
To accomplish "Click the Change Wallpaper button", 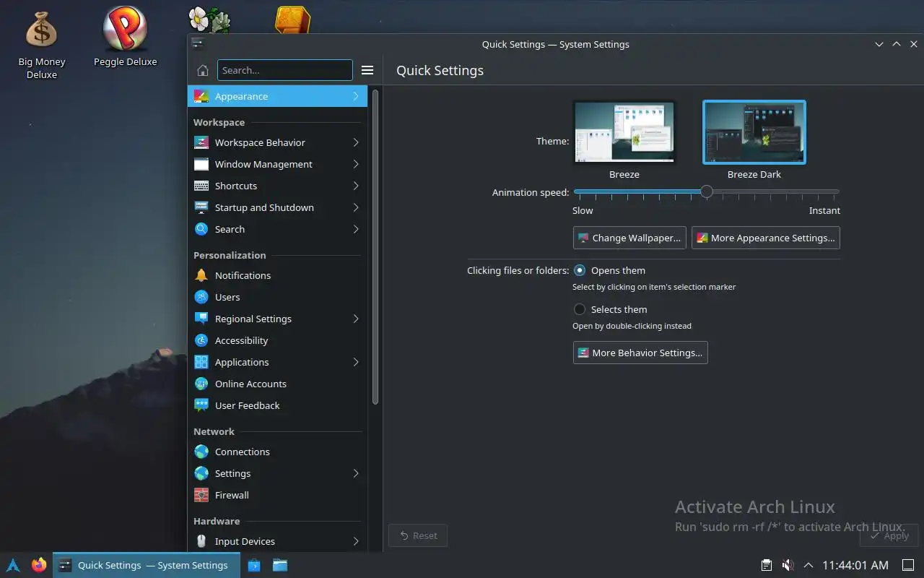I will point(629,238).
